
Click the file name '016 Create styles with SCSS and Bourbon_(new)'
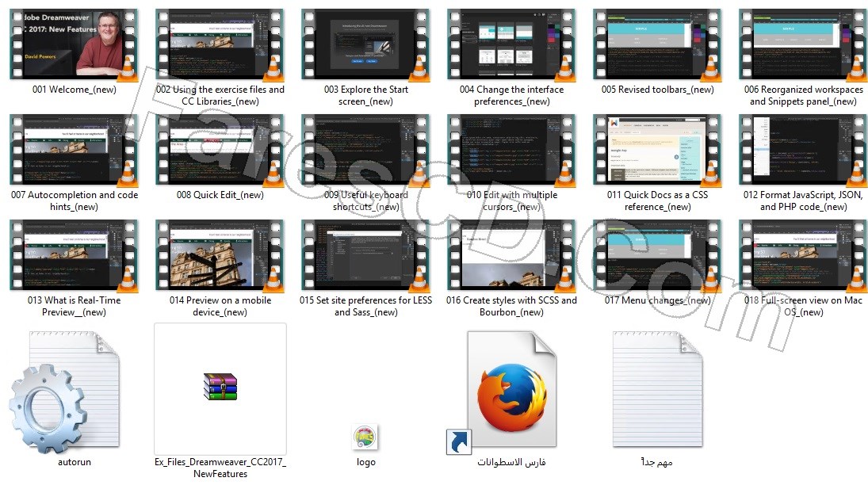511,306
